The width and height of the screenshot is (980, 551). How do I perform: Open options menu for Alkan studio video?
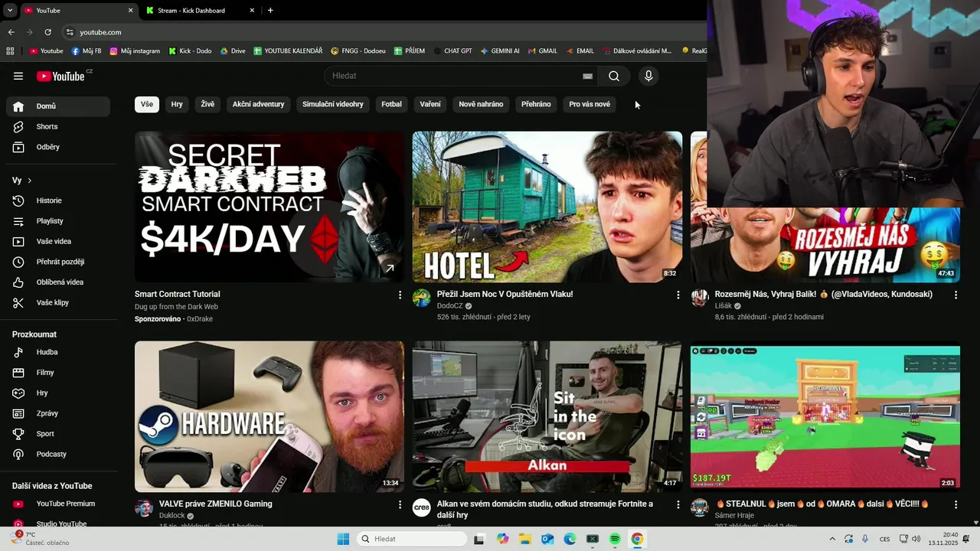coord(678,505)
